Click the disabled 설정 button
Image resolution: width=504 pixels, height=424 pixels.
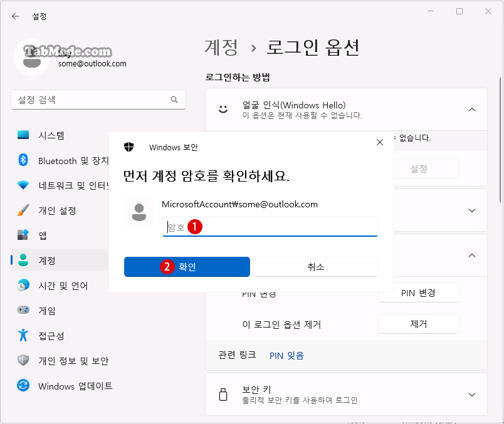point(419,168)
